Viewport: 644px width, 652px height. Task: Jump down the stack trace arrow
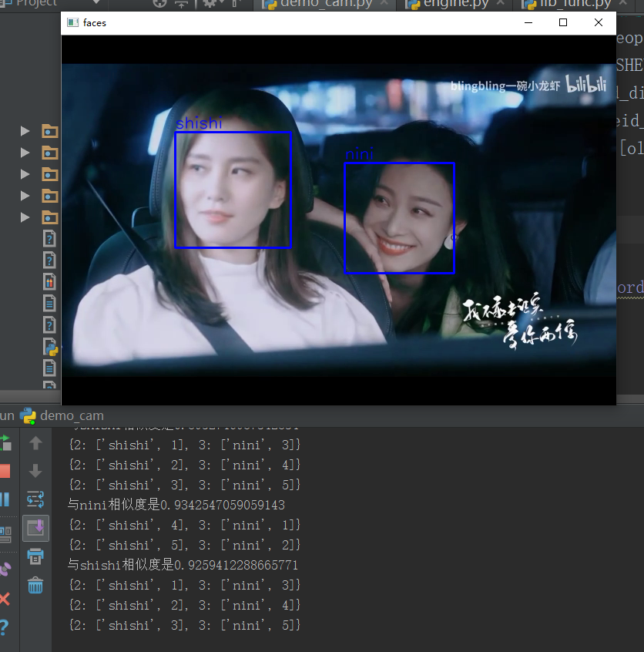pyautogui.click(x=35, y=471)
